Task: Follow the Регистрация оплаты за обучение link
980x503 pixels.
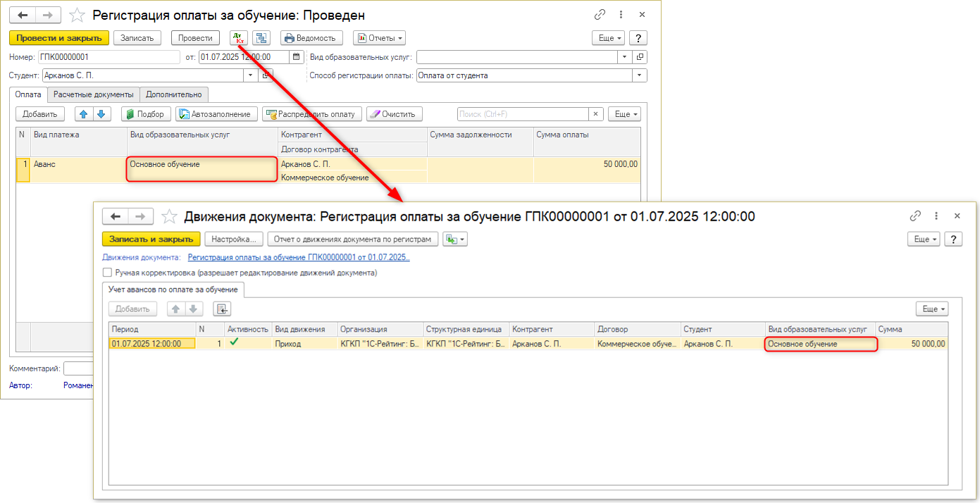Action: (x=299, y=258)
